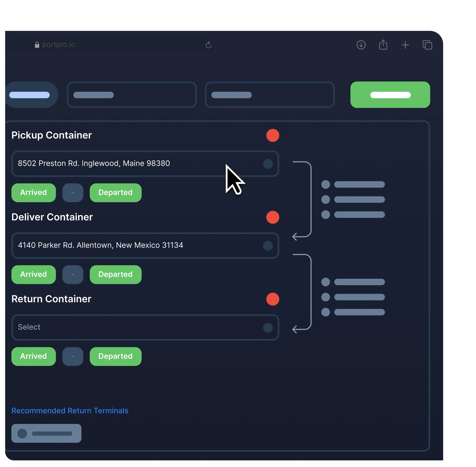Open Recommended Return Terminals link

tap(70, 411)
